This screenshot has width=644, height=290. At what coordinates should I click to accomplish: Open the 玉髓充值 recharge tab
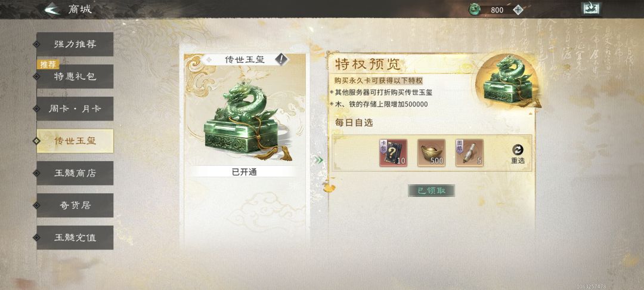tap(75, 237)
